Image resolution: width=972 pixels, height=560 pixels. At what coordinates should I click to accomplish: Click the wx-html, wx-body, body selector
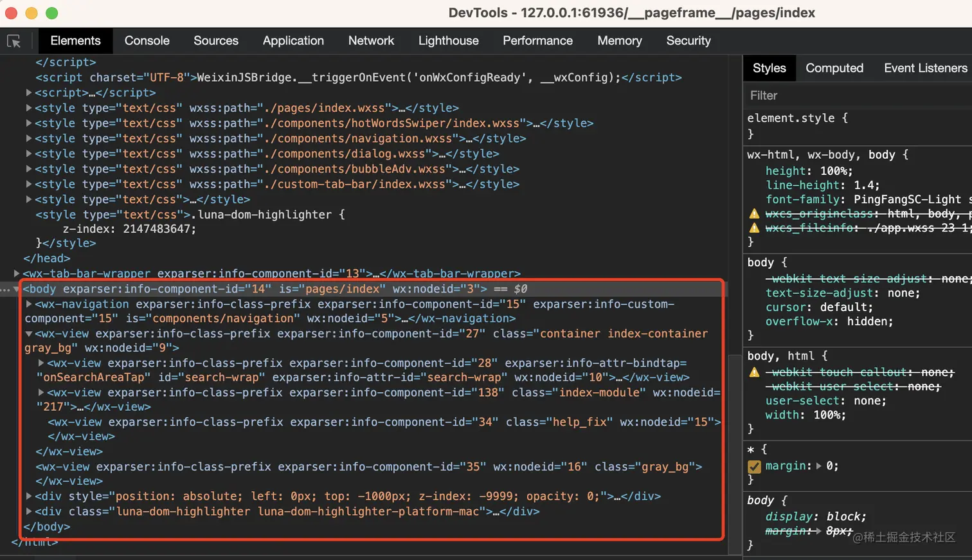click(x=821, y=155)
